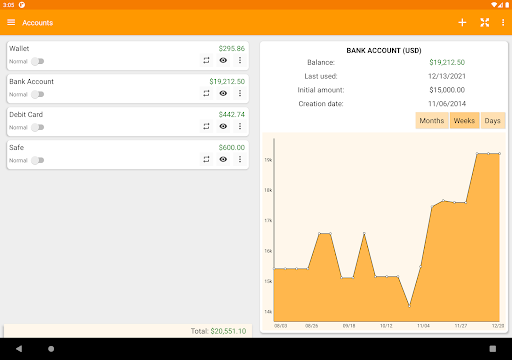Tap the fullscreen expand icon in toolbar
512x360 pixels.
(484, 22)
